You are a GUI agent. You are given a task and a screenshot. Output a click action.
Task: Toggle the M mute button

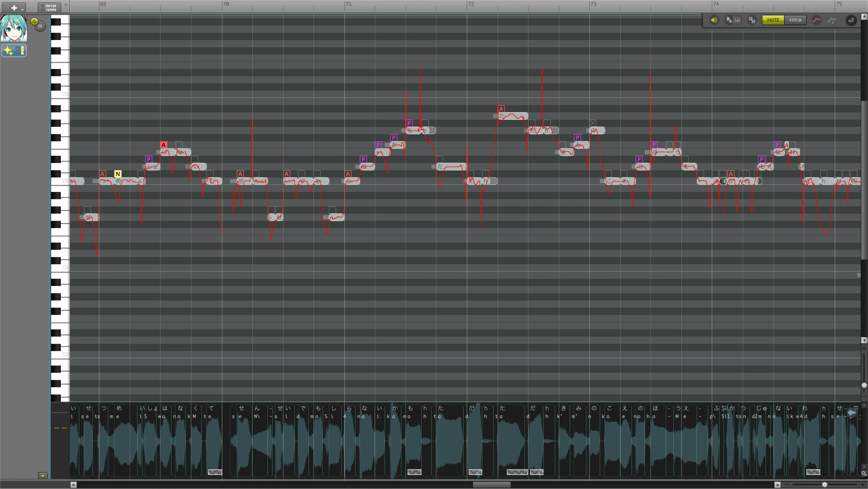41,26
